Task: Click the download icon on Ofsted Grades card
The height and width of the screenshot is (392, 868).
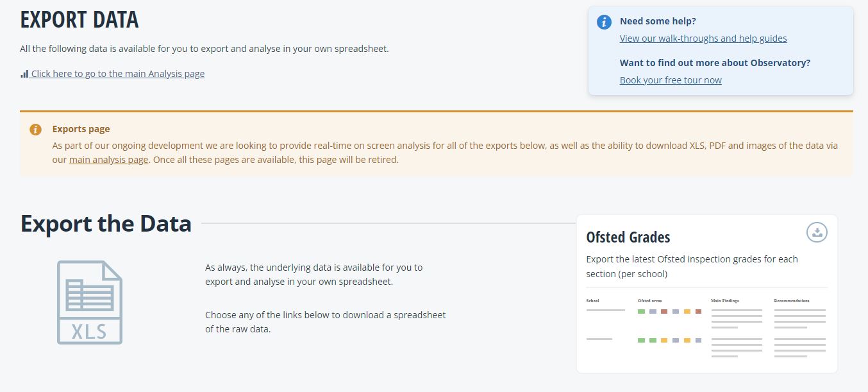Action: pos(817,232)
